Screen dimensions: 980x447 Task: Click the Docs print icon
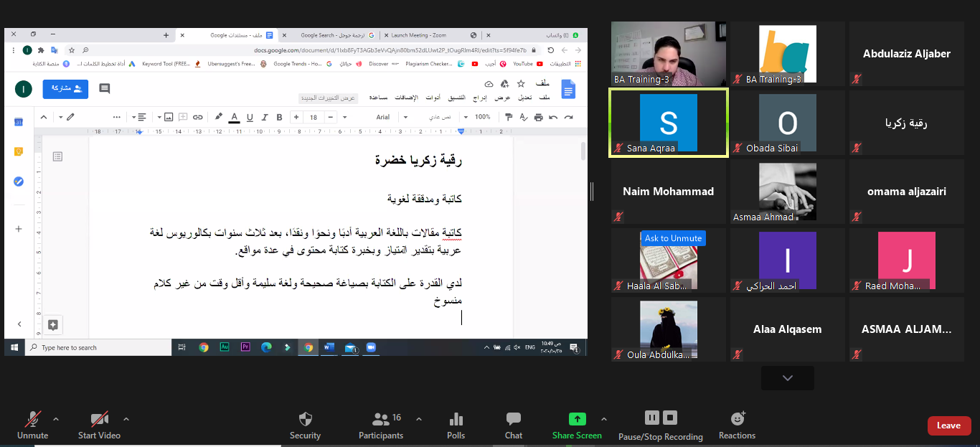pyautogui.click(x=538, y=117)
